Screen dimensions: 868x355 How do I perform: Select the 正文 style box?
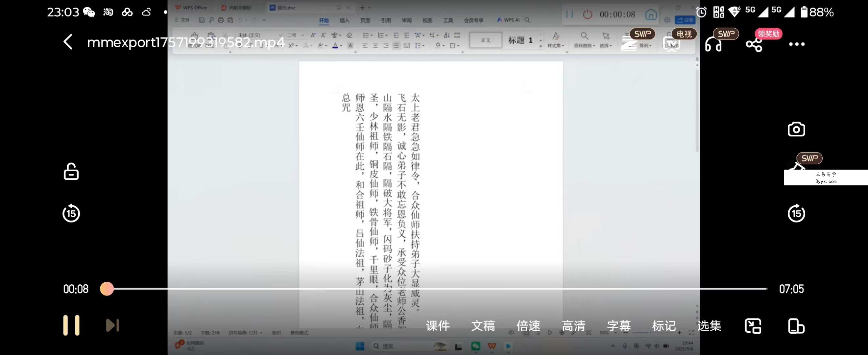point(486,40)
